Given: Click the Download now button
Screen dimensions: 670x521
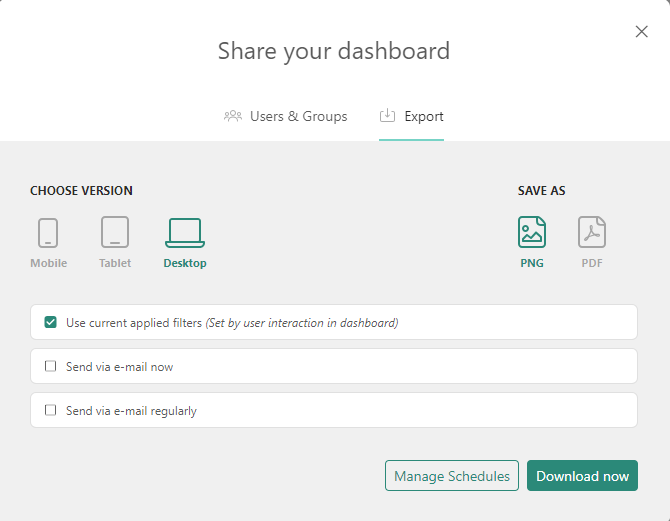Looking at the screenshot, I should pos(582,476).
